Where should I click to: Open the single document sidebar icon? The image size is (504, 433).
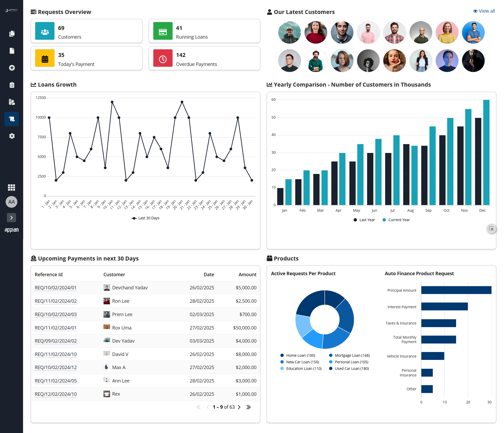pos(12,50)
